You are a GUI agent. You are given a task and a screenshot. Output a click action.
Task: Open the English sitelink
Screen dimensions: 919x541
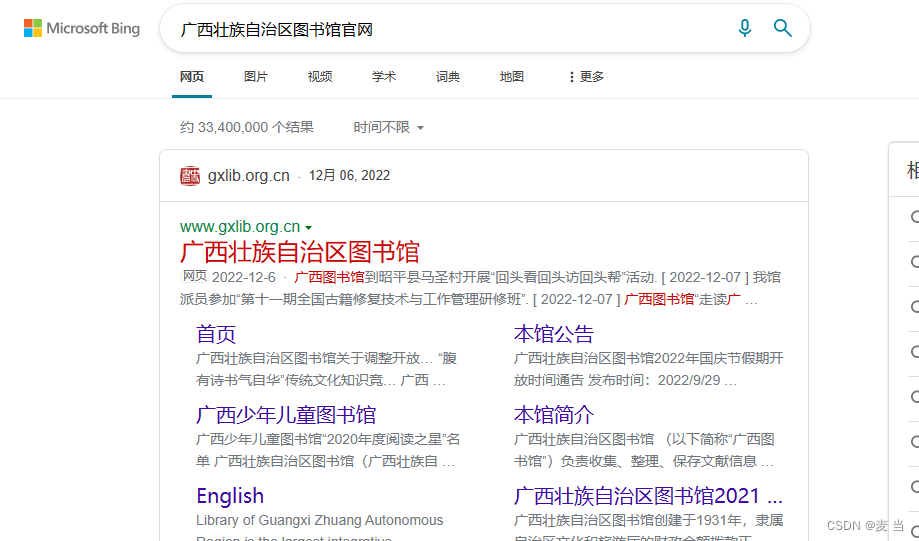230,496
